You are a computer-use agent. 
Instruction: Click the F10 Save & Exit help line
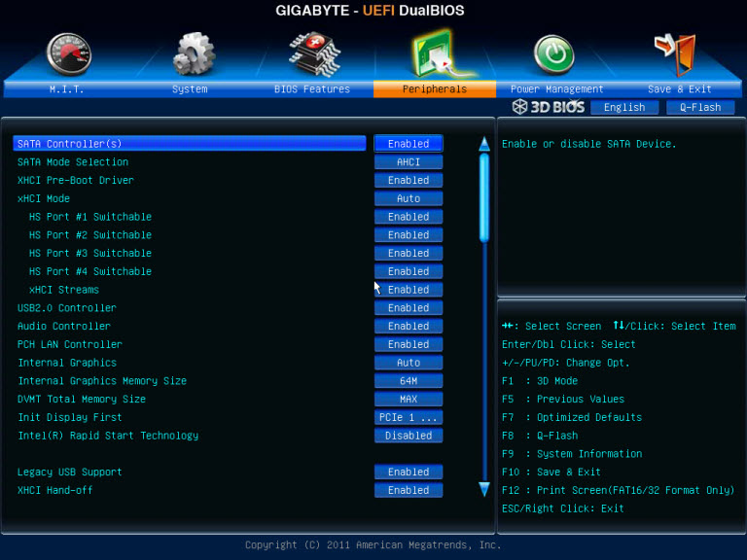pyautogui.click(x=551, y=472)
